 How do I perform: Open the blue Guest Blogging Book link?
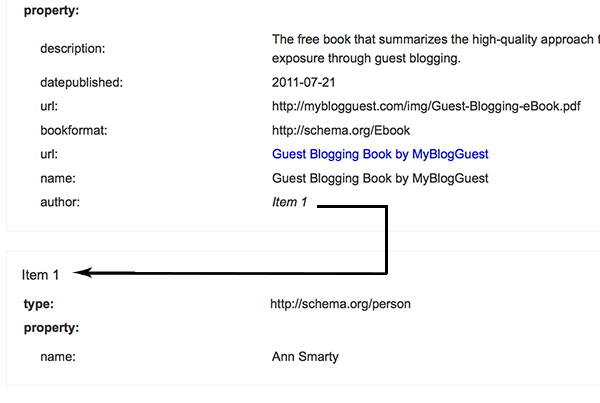380,154
